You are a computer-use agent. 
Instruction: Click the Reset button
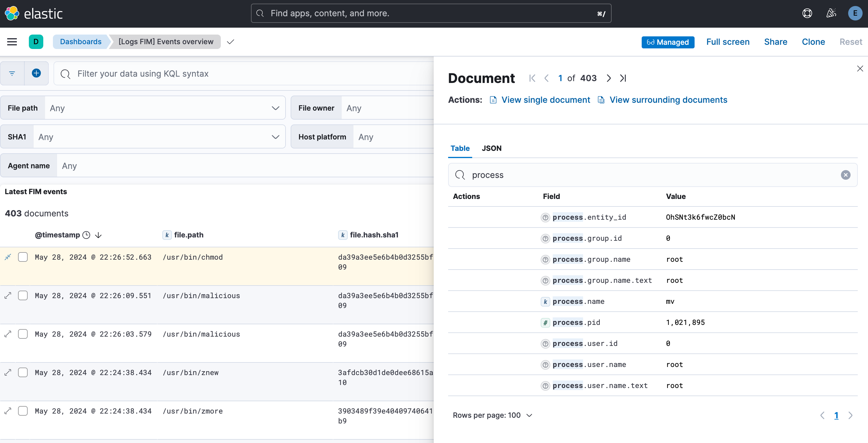[851, 42]
